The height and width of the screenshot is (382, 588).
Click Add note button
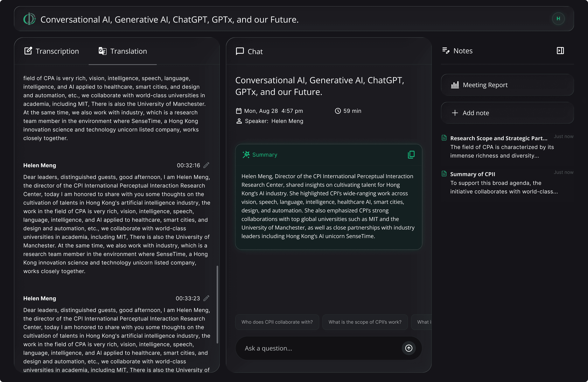[507, 113]
